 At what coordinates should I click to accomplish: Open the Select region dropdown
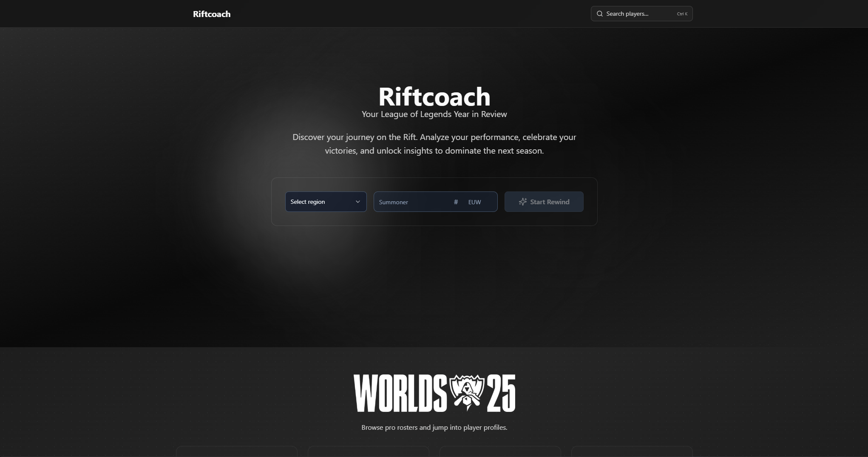pyautogui.click(x=326, y=202)
